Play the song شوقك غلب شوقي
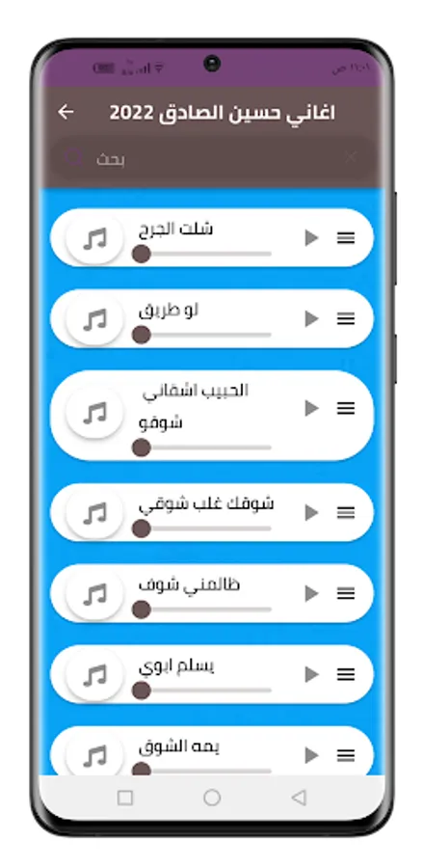This screenshot has width=423, height=868. click(311, 513)
